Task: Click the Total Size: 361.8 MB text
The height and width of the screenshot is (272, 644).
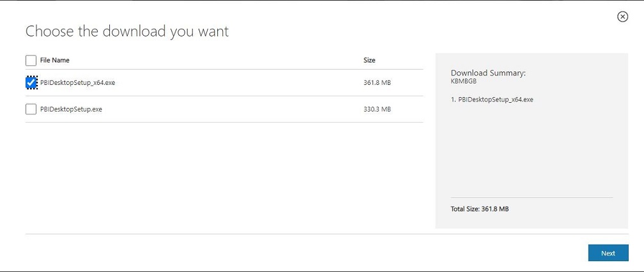Action: pyautogui.click(x=480, y=209)
